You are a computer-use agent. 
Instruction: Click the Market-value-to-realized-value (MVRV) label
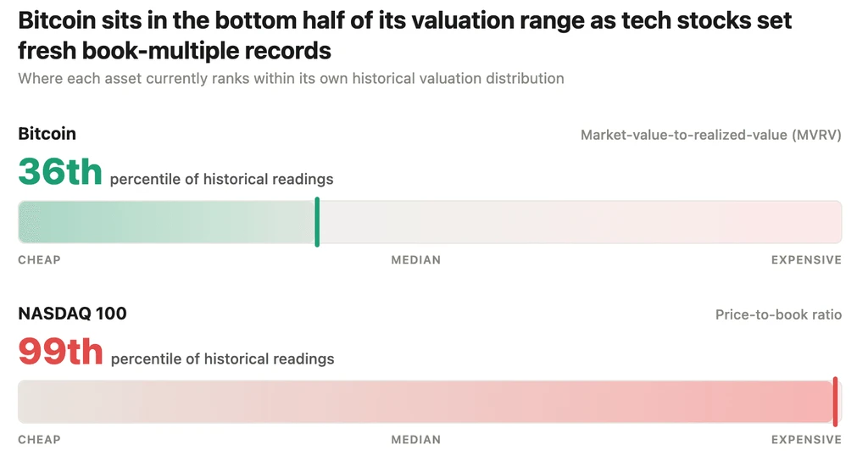711,135
